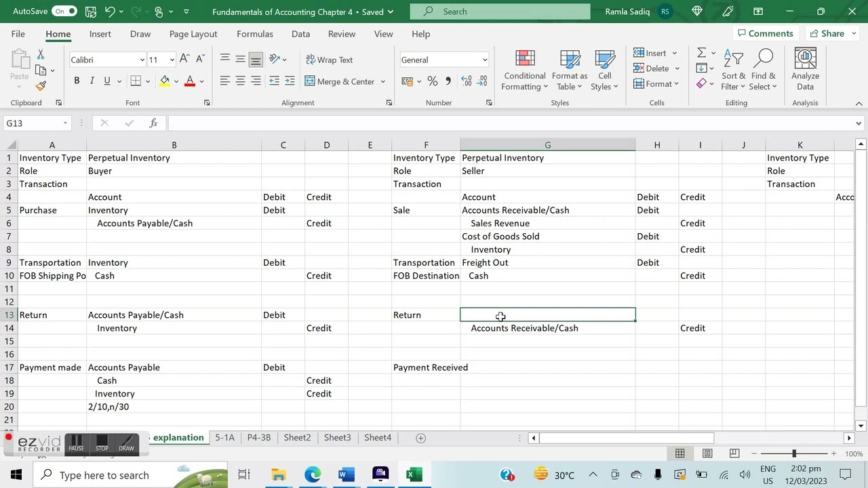This screenshot has width=868, height=488.
Task: Open the Name Box dropdown
Action: coord(65,123)
